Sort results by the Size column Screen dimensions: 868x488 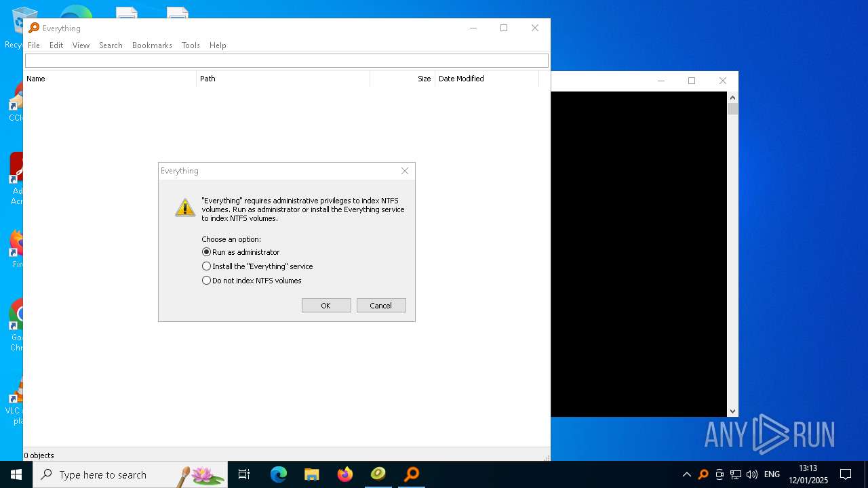(403, 79)
